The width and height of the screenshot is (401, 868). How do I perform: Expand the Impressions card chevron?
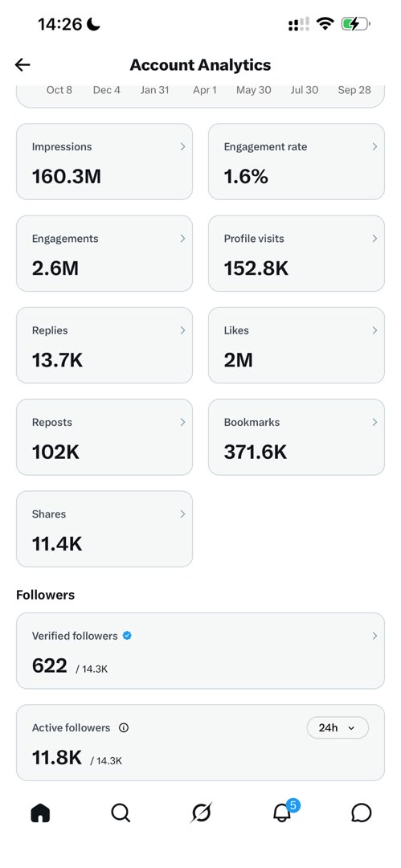[x=182, y=147]
